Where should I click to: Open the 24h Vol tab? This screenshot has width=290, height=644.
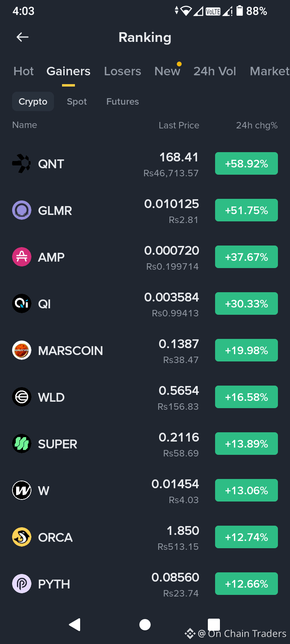coord(215,71)
